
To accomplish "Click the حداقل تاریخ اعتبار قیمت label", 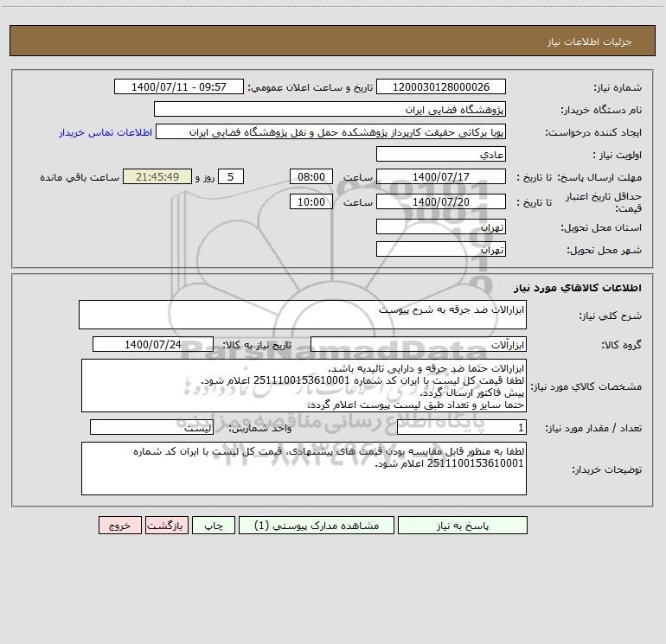I will pyautogui.click(x=604, y=202).
